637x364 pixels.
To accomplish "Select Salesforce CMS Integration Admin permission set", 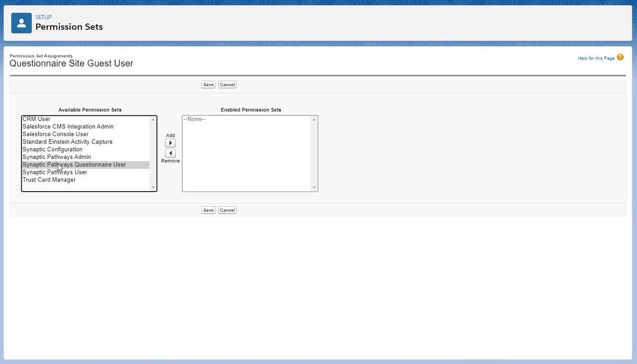I will [85, 126].
